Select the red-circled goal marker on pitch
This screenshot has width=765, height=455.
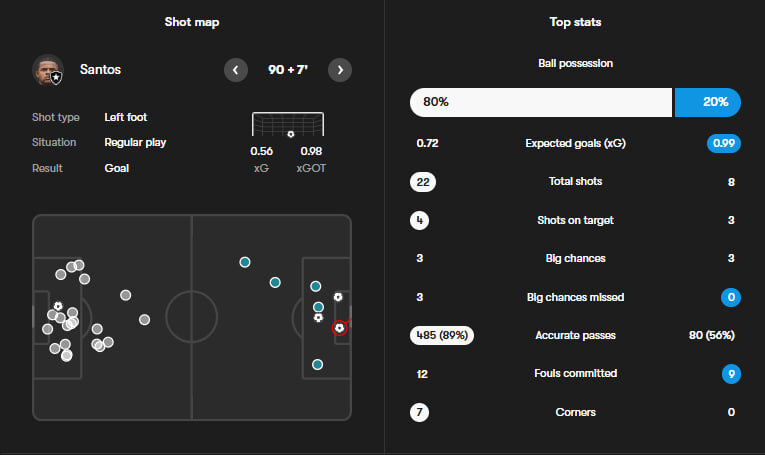tap(340, 327)
